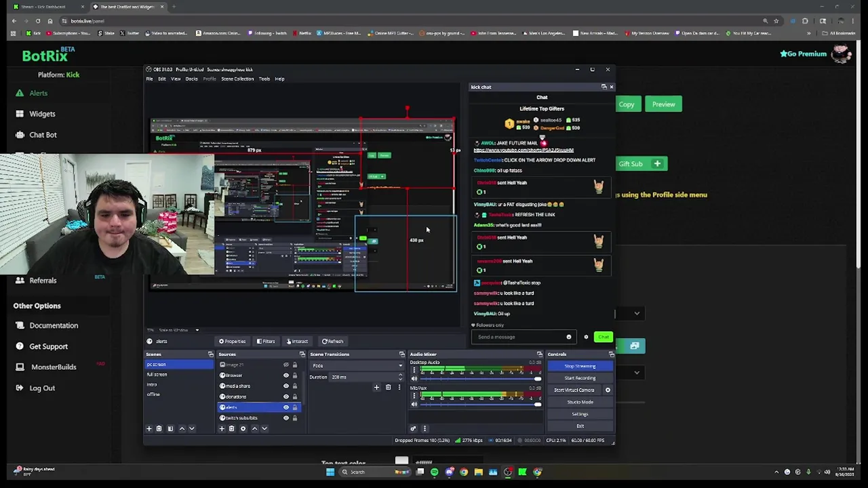Open the OBS Tools menu
This screenshot has width=868, height=488.
point(264,79)
